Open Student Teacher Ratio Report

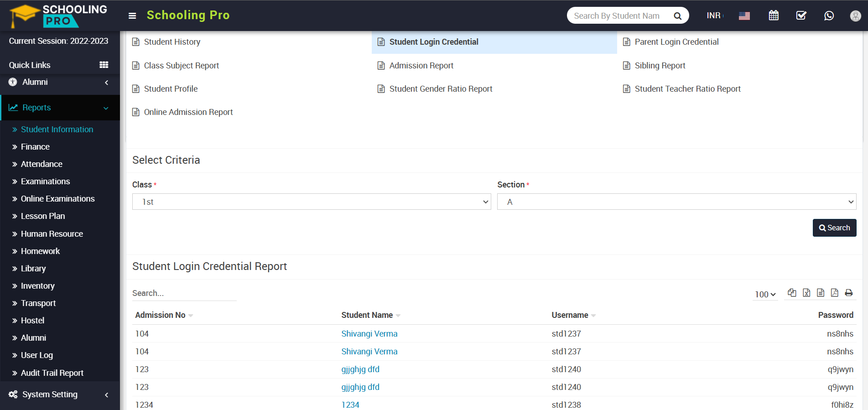687,89
